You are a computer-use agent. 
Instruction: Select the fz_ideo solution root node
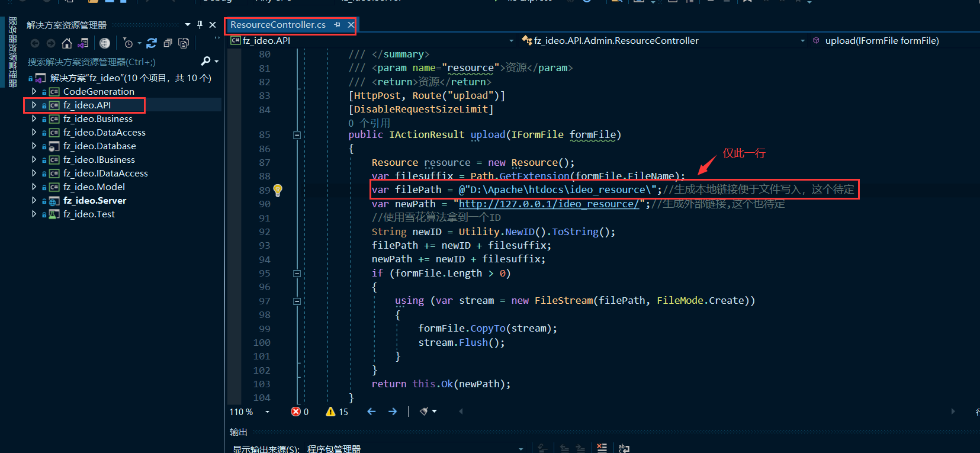pyautogui.click(x=130, y=78)
